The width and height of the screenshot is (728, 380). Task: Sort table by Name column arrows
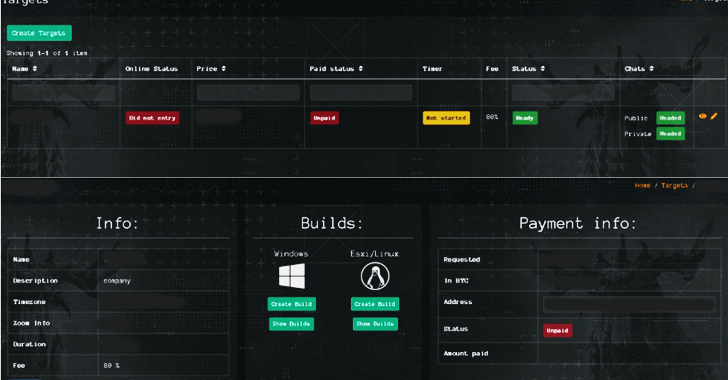coord(35,69)
